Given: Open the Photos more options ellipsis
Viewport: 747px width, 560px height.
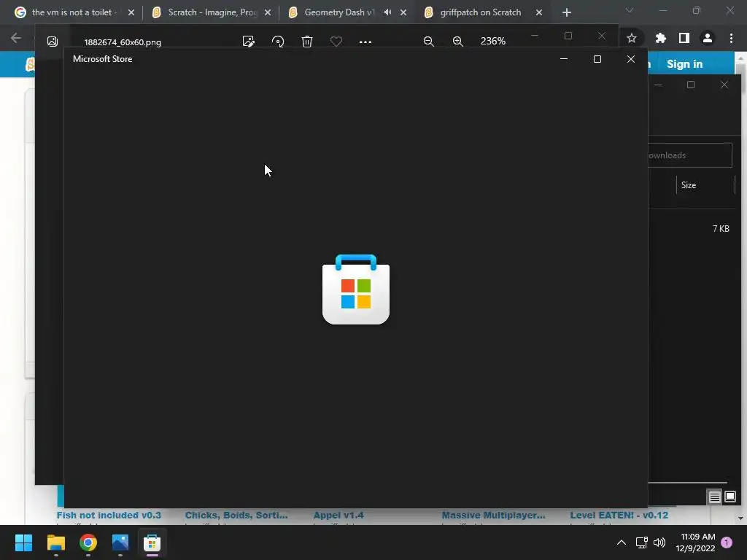Looking at the screenshot, I should coord(365,42).
